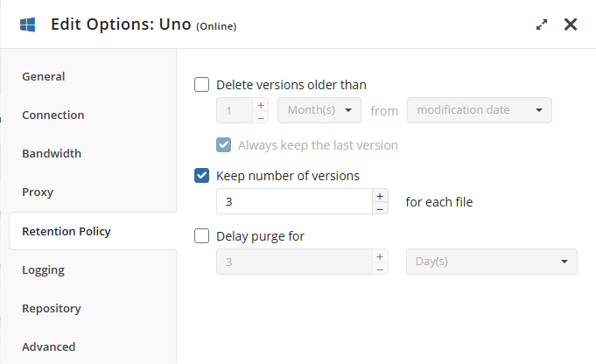Enable the Delay purge for option

point(202,235)
